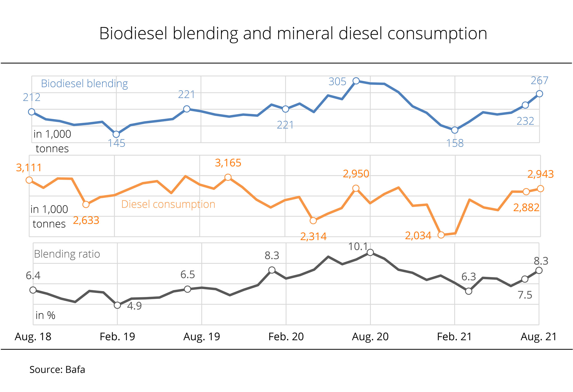573x392 pixels.
Task: Click the "Source: Bafa" footnote text
Action: [57, 370]
